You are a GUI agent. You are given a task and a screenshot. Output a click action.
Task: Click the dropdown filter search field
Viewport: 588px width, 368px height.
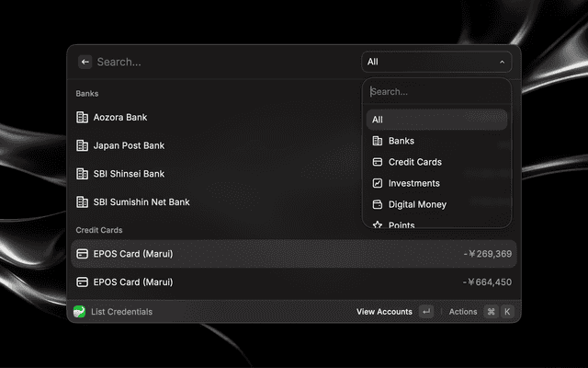tap(436, 92)
